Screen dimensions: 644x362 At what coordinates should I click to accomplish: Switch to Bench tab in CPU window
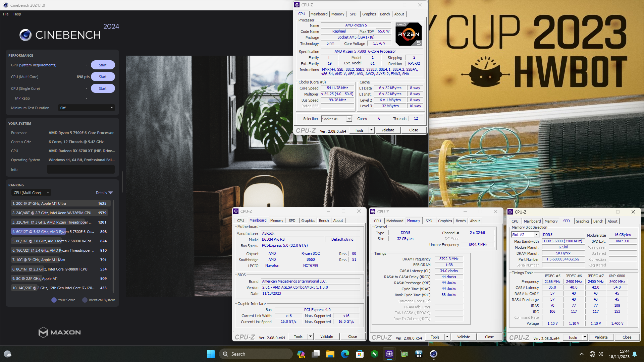385,14
